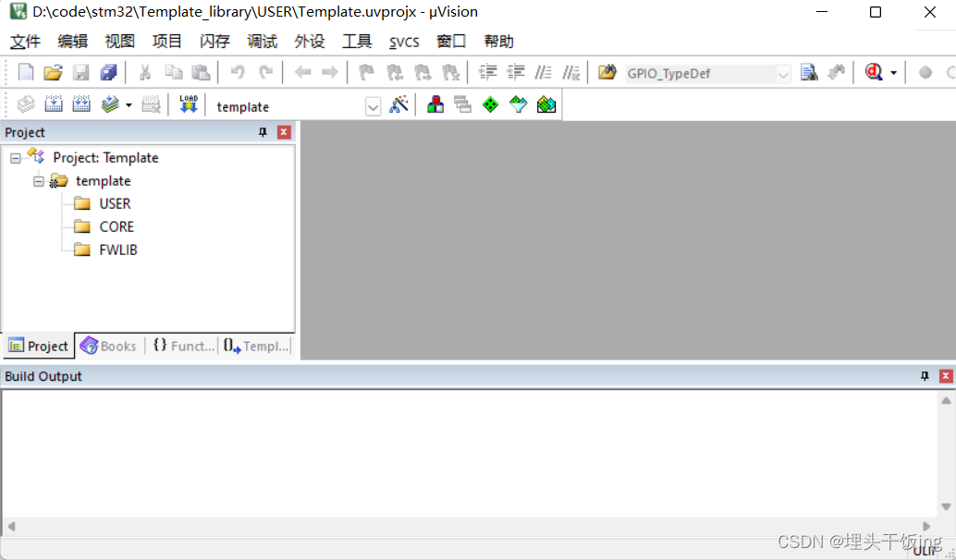Insert breakpoint with the gray circle icon
The height and width of the screenshot is (560, 956).
[x=925, y=72]
